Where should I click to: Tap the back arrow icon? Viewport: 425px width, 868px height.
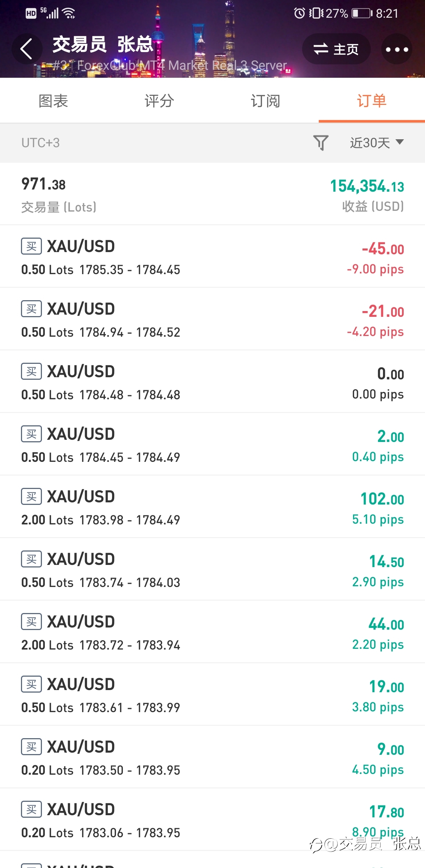26,49
